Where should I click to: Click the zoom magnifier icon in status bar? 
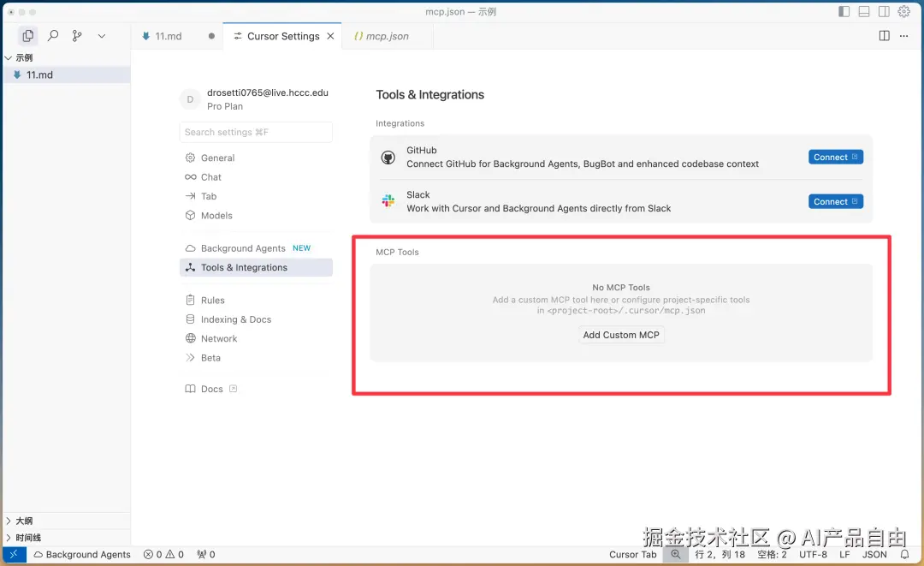coord(675,554)
